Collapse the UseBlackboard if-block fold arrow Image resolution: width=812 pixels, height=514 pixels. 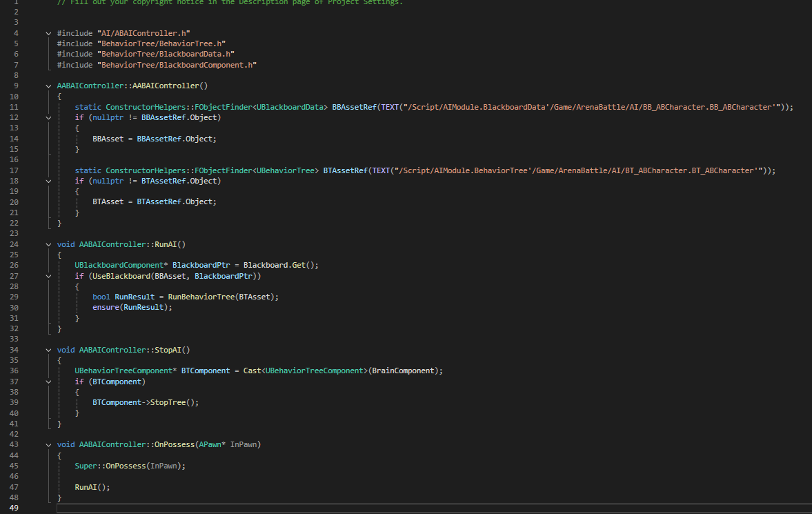[48, 276]
